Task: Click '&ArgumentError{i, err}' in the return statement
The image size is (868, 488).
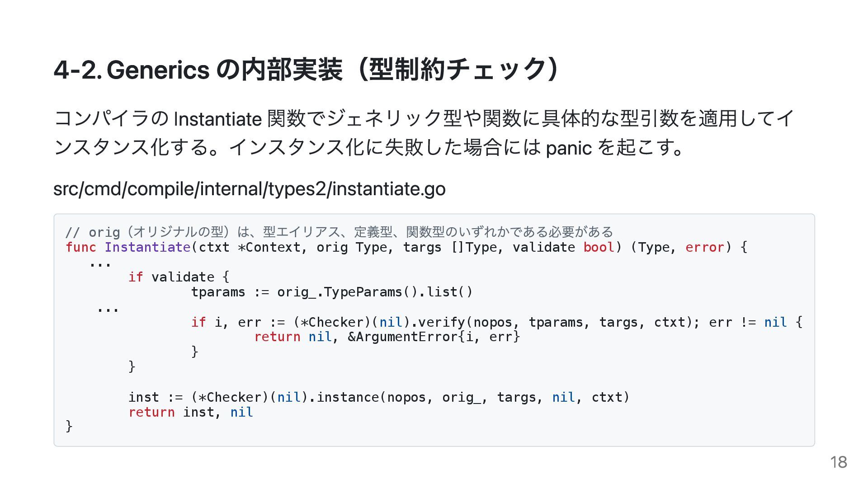Action: (434, 337)
